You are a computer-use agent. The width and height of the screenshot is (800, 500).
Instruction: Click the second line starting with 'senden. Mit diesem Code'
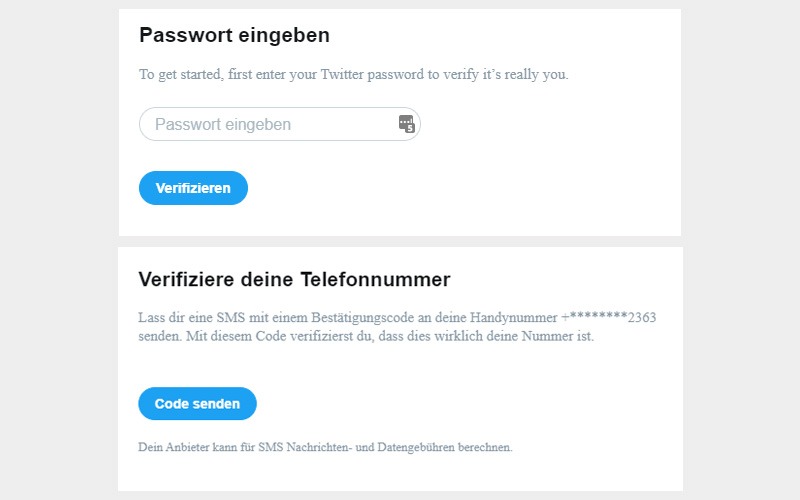366,336
